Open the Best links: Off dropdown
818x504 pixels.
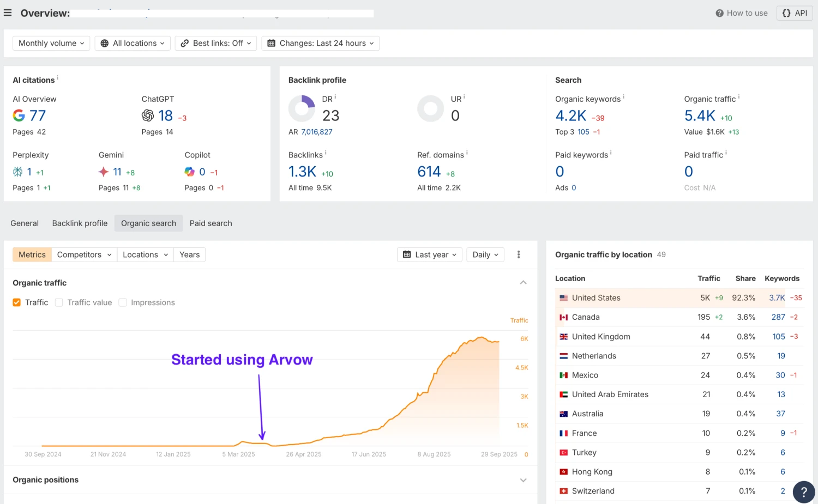pyautogui.click(x=216, y=43)
